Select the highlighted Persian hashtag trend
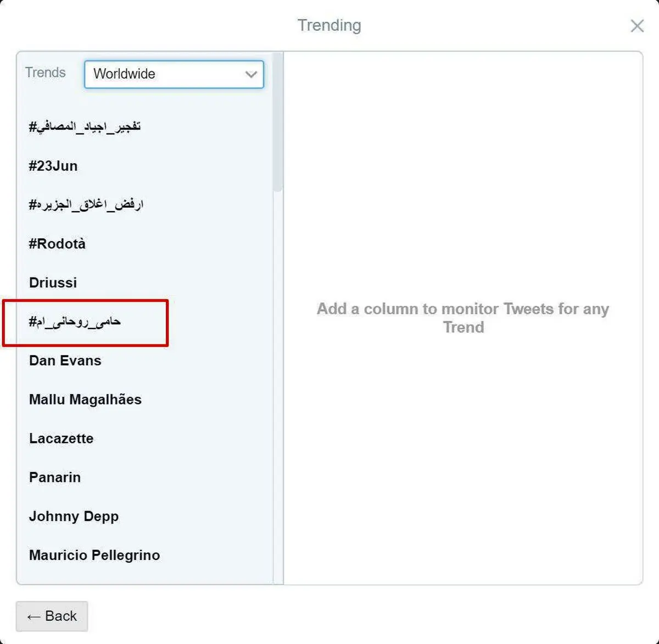The height and width of the screenshot is (644, 659). click(75, 321)
